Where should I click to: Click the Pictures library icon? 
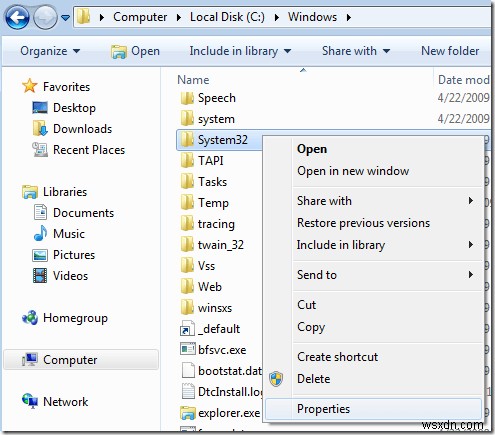click(40, 255)
